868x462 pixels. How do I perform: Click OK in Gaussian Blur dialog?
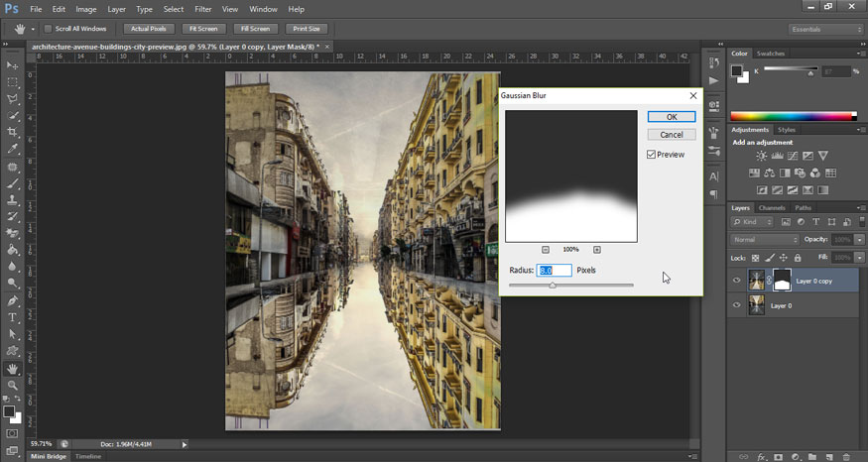coord(672,117)
